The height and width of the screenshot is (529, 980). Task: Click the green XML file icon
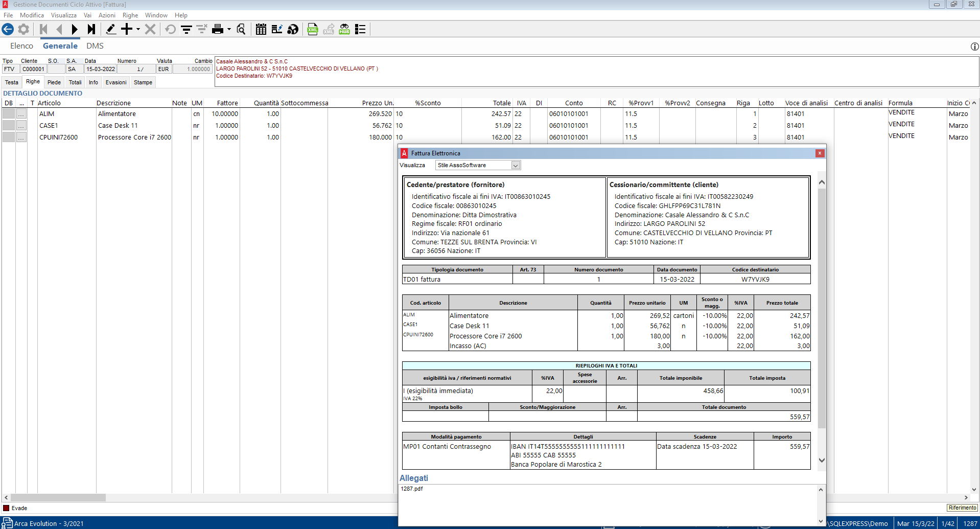click(x=313, y=29)
